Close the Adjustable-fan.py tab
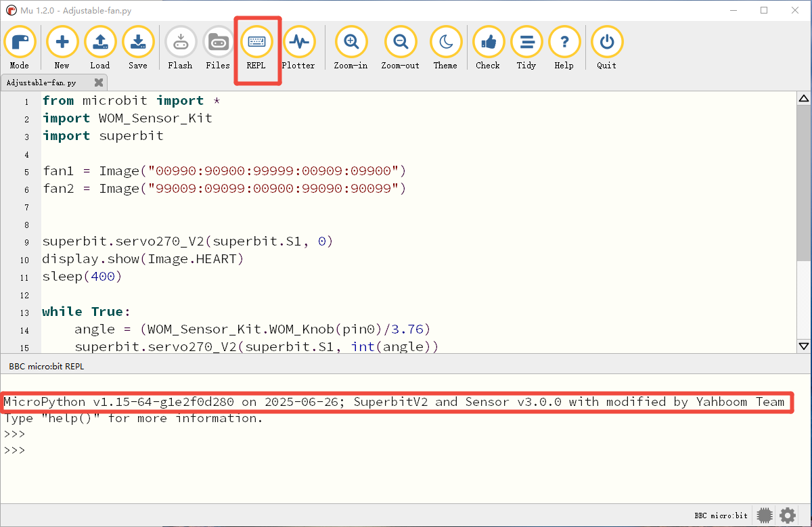Image resolution: width=812 pixels, height=527 pixels. point(99,83)
